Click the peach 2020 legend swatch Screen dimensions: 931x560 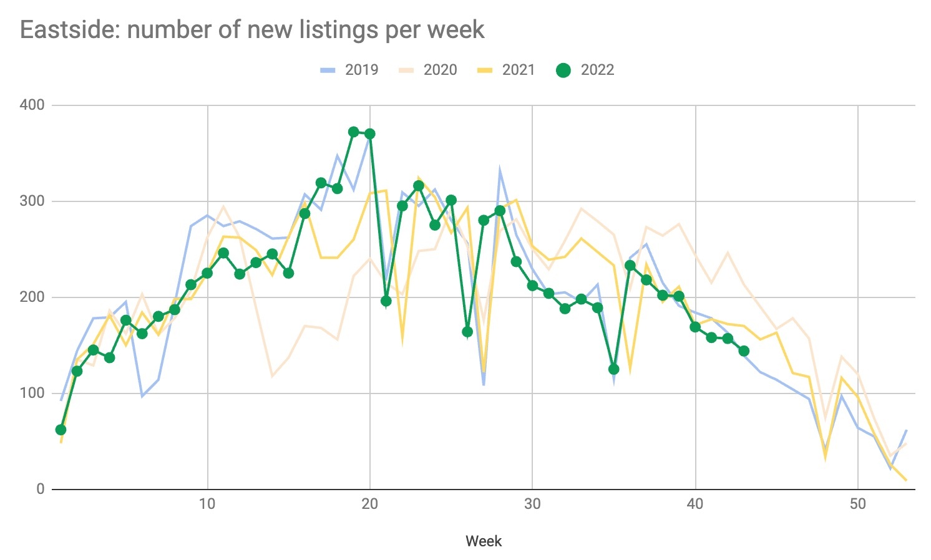(407, 70)
